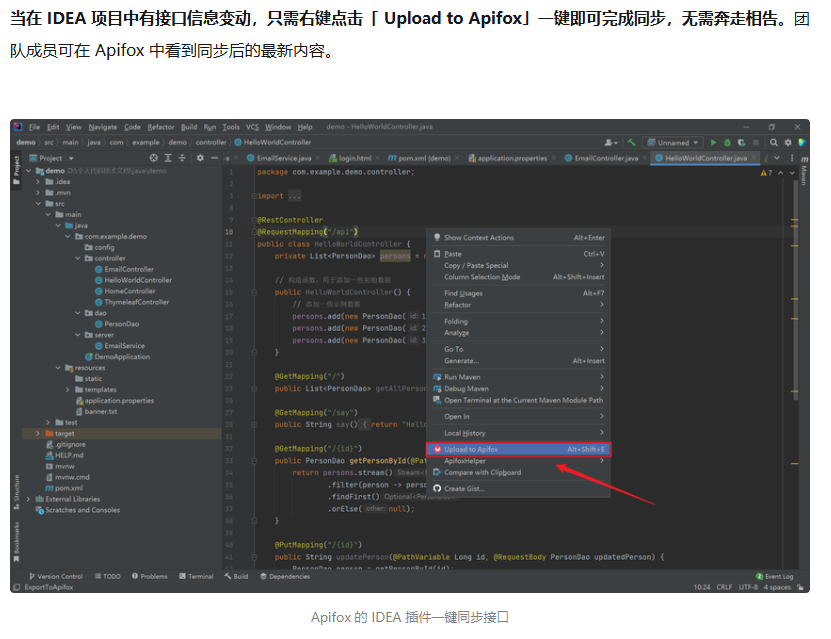Screen dimensions: 831x639
Task: Expand the .idea folder in tree
Action: (38, 182)
